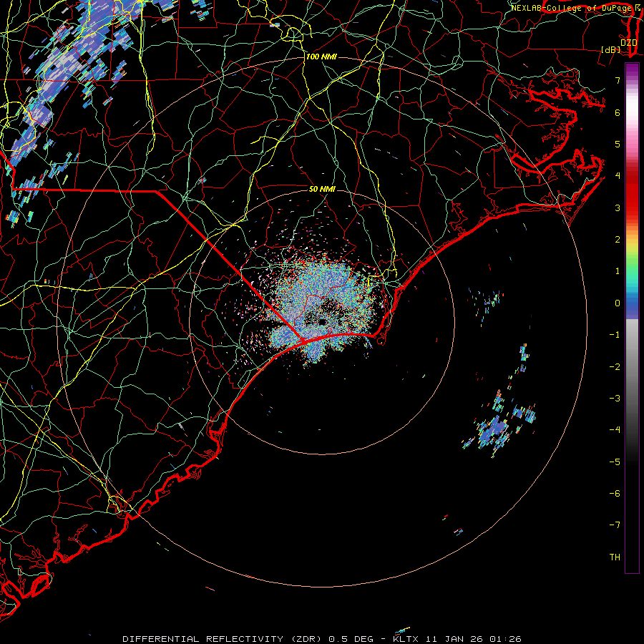This screenshot has height=644, width=644.
Task: Click the -2 value on the color scale
Action: 615,367
